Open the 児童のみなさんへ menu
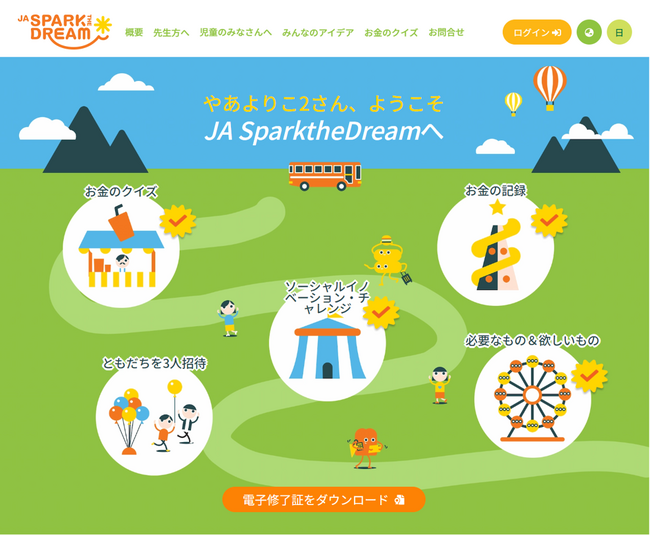This screenshot has height=537, width=650. tap(235, 32)
